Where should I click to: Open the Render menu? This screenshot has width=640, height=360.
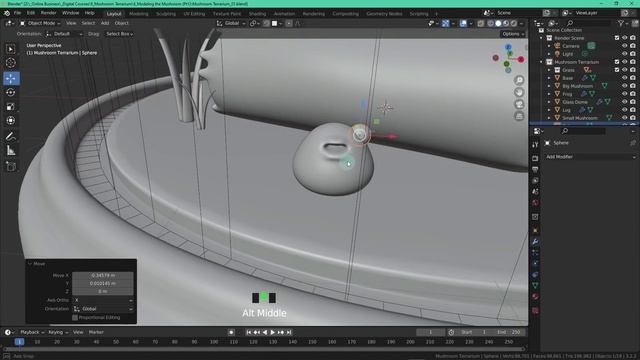tap(49, 13)
